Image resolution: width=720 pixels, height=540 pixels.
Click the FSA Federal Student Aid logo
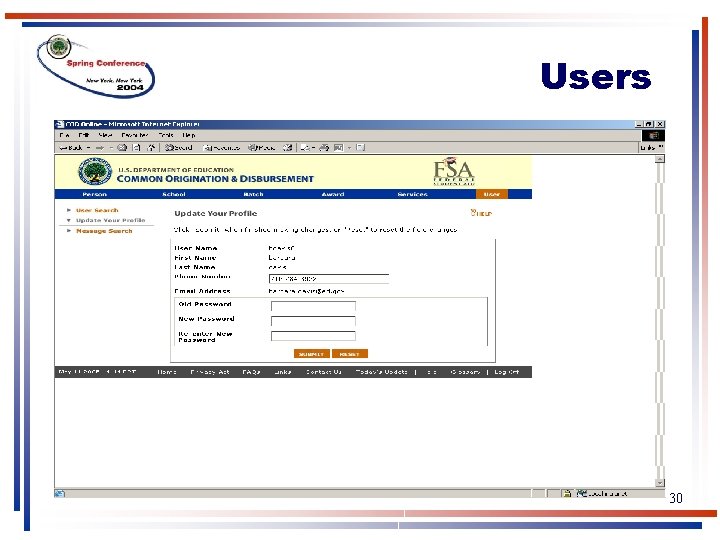click(454, 172)
